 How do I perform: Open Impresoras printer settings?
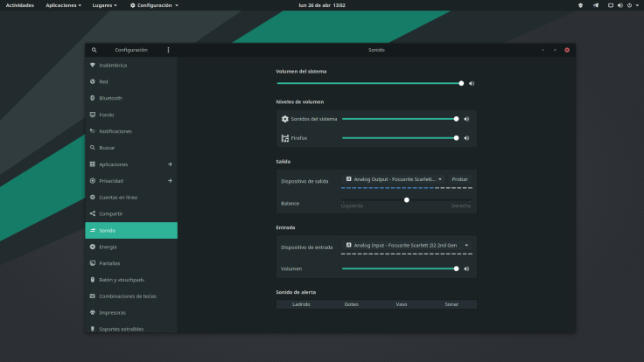(x=112, y=312)
